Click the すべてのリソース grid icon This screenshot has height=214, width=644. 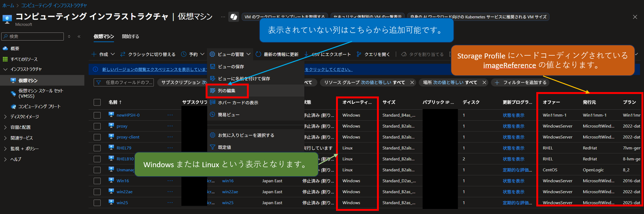tap(5, 59)
